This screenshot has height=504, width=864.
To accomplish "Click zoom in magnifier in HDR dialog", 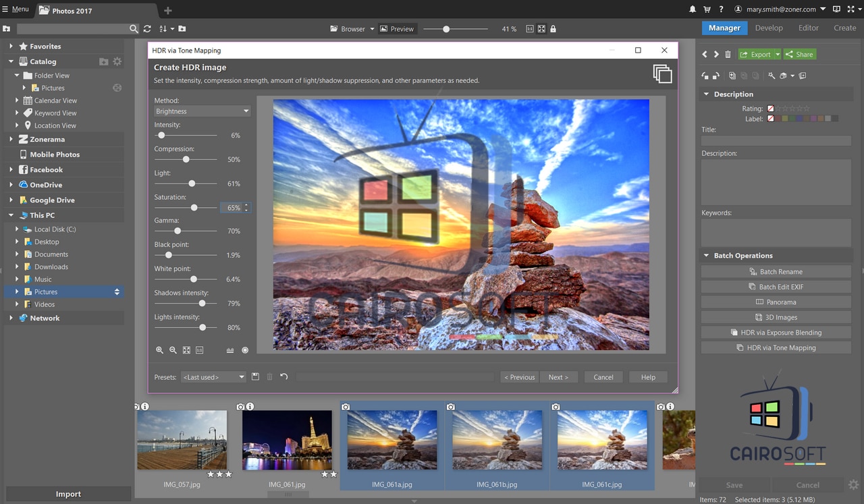I will coord(160,350).
